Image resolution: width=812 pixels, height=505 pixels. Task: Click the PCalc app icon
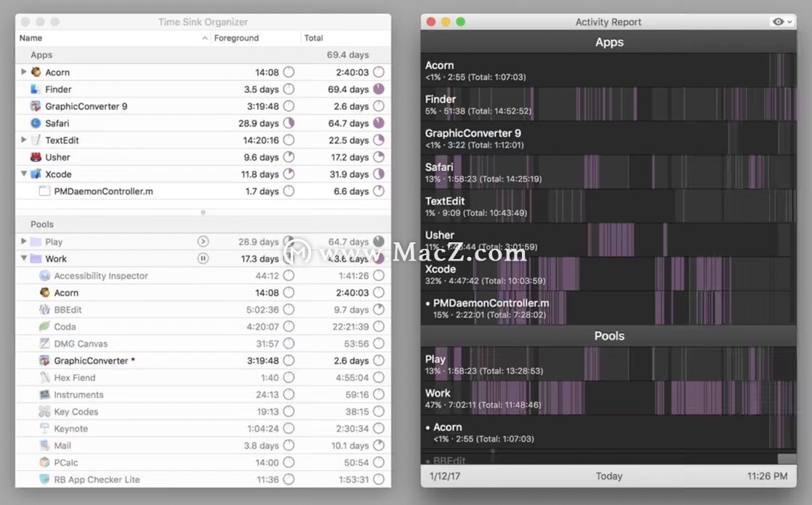[44, 463]
